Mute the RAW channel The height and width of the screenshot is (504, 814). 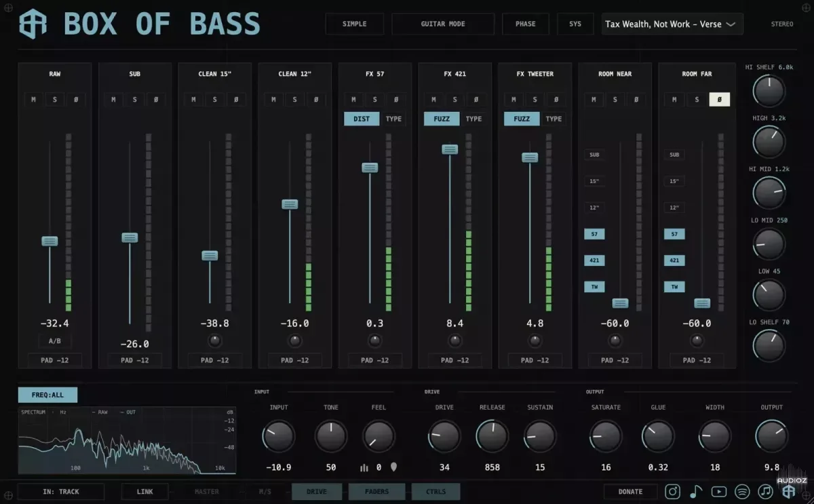(34, 100)
